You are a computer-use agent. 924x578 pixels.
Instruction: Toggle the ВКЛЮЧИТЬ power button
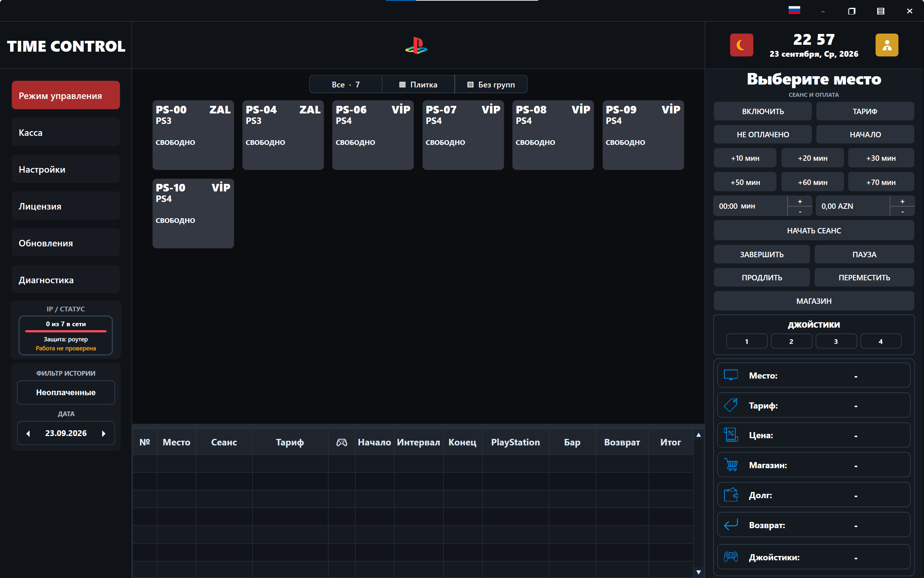click(763, 111)
